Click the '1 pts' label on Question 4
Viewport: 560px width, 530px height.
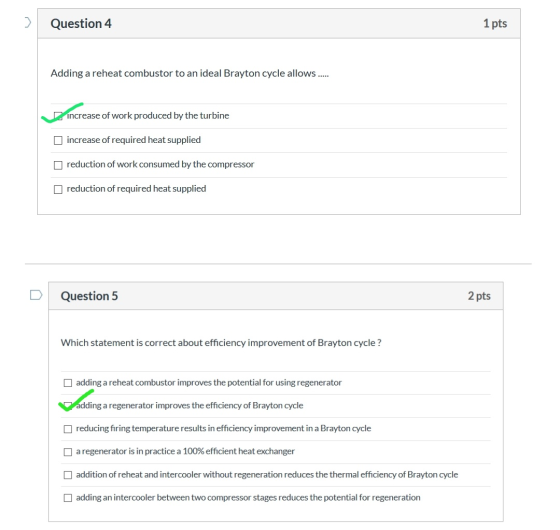pos(495,24)
